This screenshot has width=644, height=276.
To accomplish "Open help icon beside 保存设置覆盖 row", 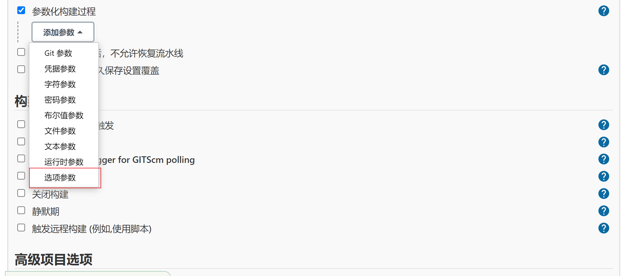I will click(603, 70).
